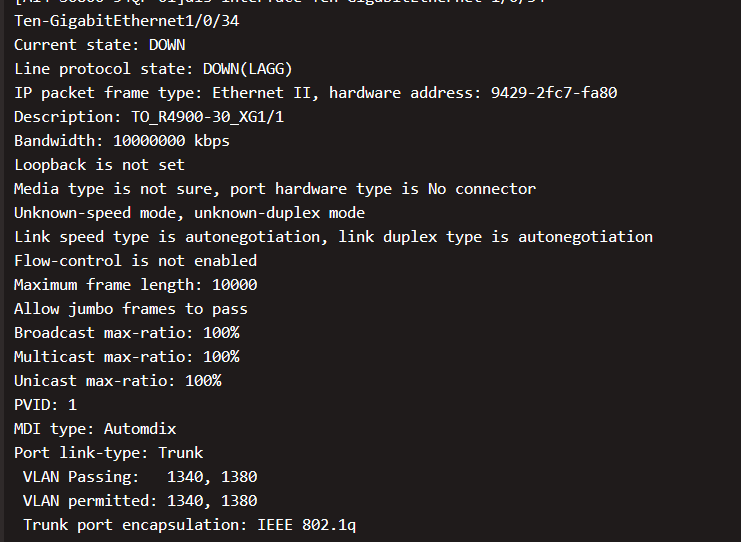The height and width of the screenshot is (542, 741).
Task: Click the 'Maximum frame length: 10000' line
Action: click(x=135, y=285)
